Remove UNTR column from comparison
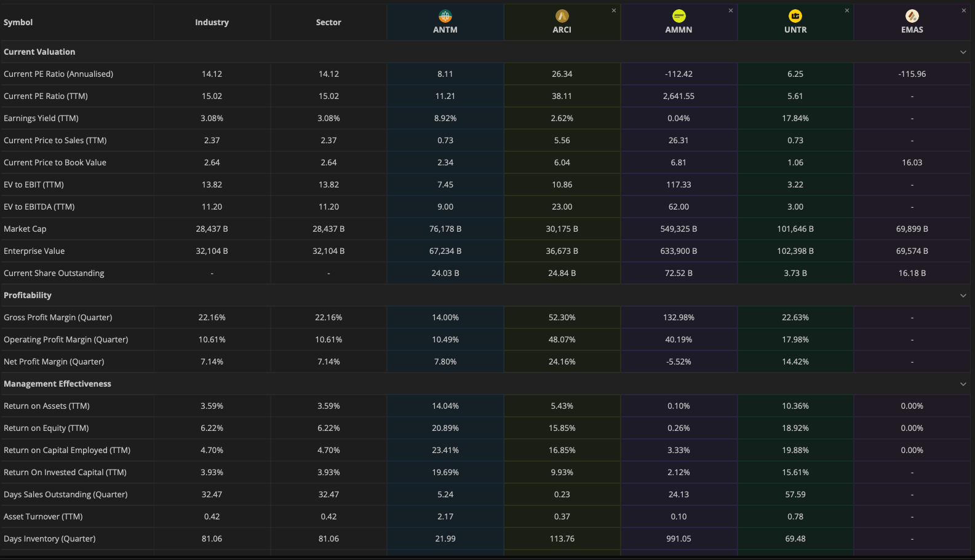Viewport: 975px width, 560px height. [847, 10]
